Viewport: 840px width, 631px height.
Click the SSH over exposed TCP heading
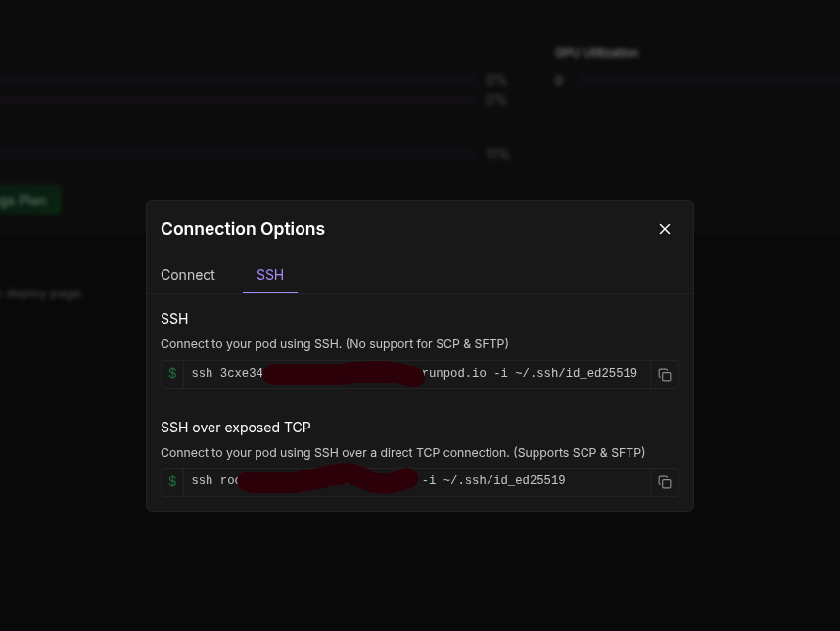236,428
